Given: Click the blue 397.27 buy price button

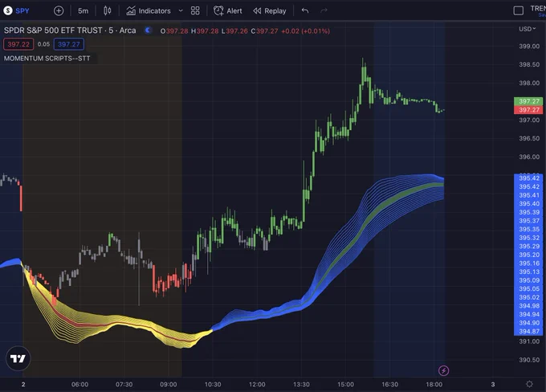Looking at the screenshot, I should 68,44.
